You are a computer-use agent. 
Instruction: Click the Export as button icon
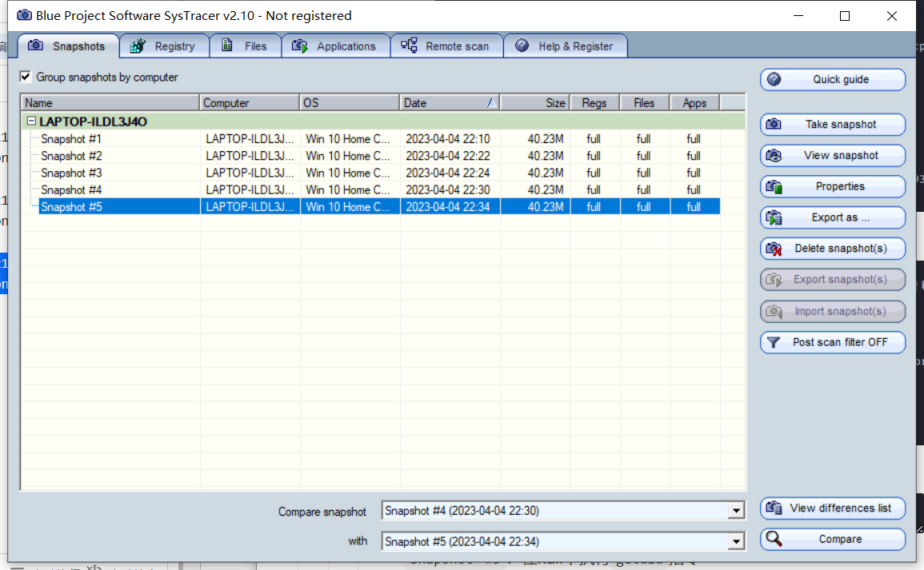click(x=774, y=217)
